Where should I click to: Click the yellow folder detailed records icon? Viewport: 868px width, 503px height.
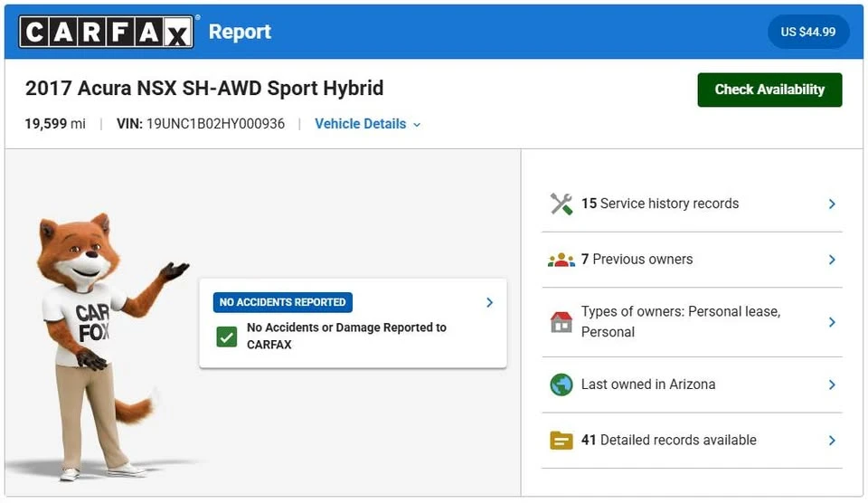point(561,441)
